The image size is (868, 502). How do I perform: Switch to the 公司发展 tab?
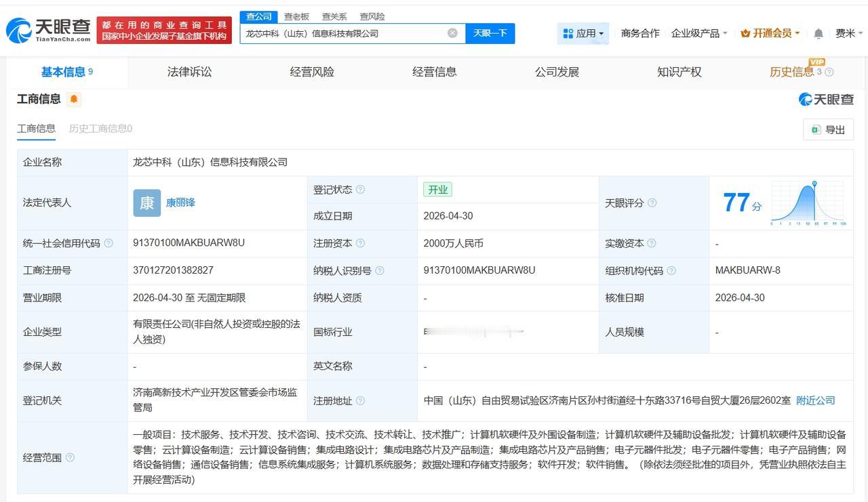557,72
